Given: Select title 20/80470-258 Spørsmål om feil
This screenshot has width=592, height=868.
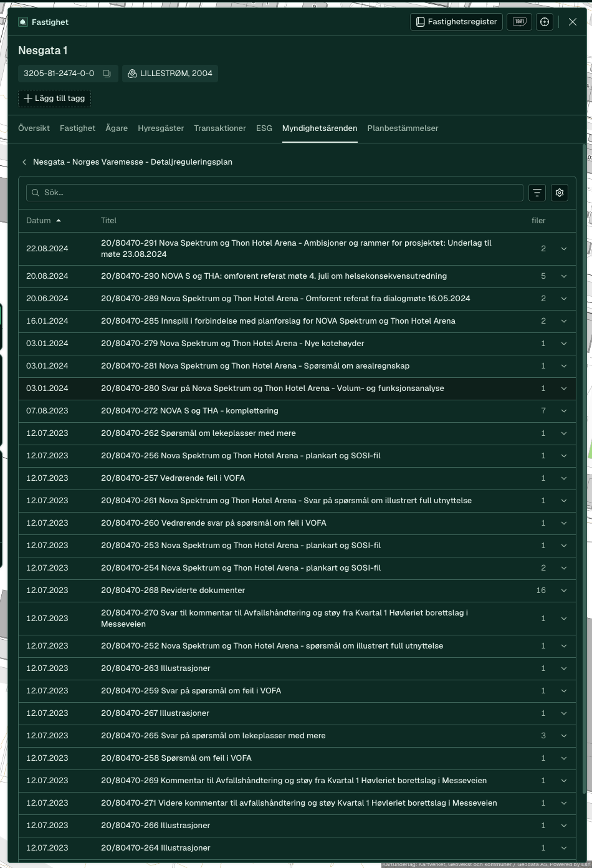Looking at the screenshot, I should point(176,758).
